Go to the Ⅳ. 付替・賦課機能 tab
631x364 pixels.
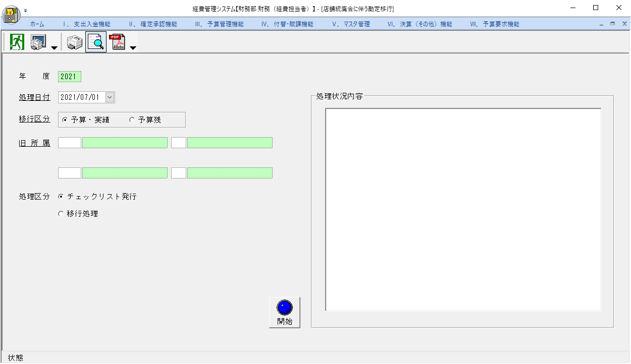click(x=287, y=24)
